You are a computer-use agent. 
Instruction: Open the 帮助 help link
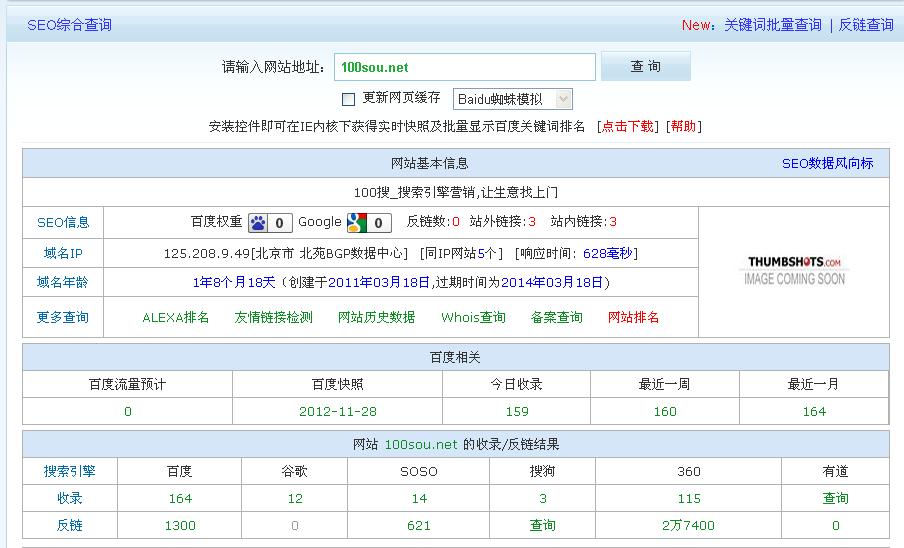pos(684,126)
